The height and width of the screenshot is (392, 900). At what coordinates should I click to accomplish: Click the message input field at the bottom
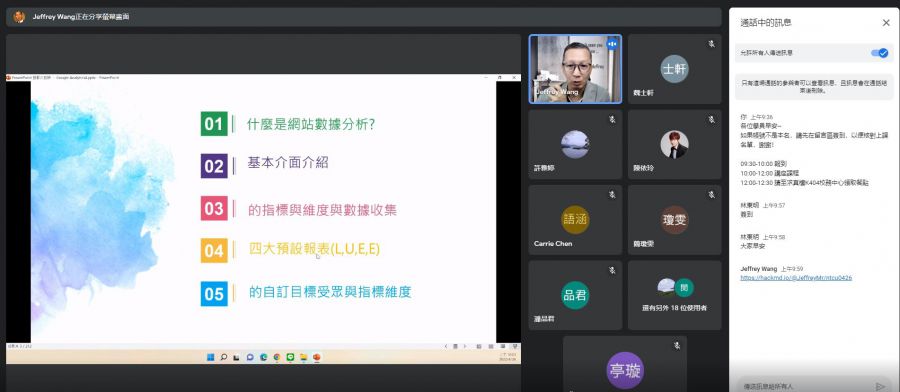tap(804, 386)
